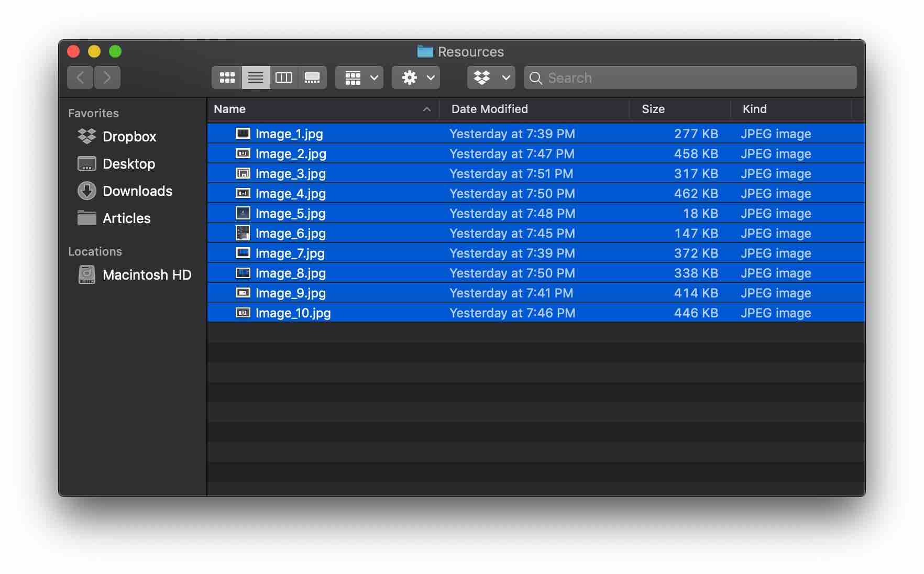Click the Image_1.jpg thumbnail icon

point(243,134)
